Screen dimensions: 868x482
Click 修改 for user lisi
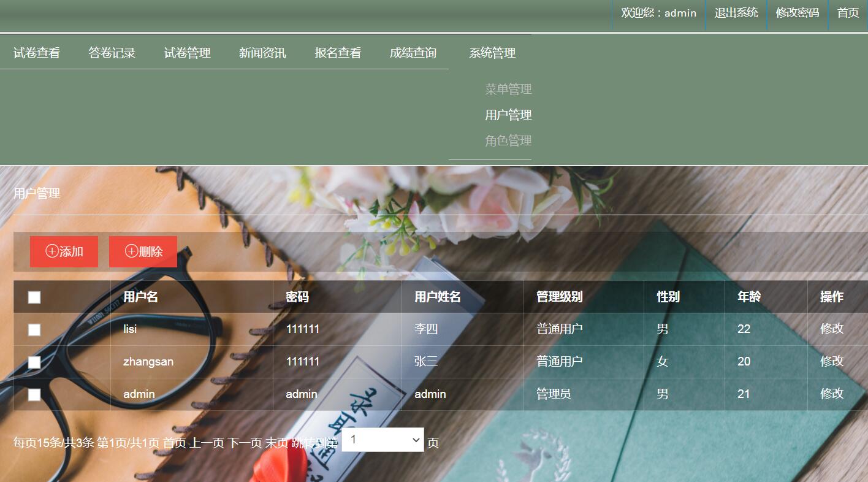point(832,329)
